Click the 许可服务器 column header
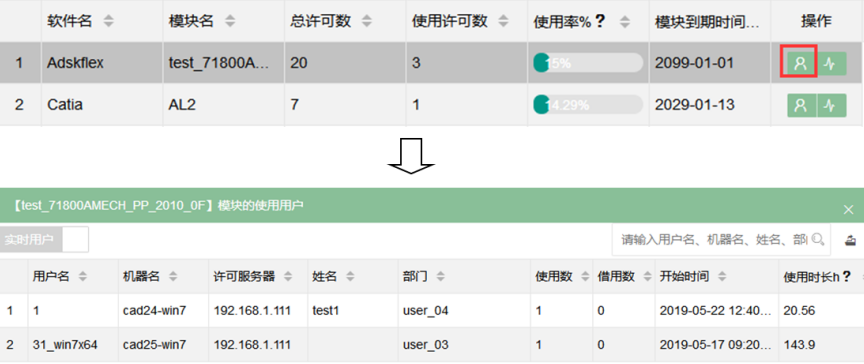 coord(244,276)
